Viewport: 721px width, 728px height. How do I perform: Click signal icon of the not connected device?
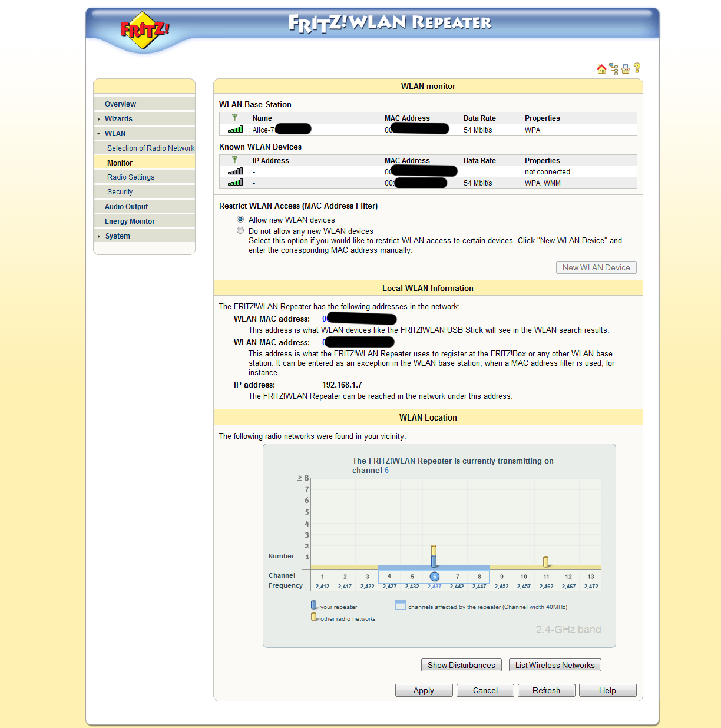point(236,171)
